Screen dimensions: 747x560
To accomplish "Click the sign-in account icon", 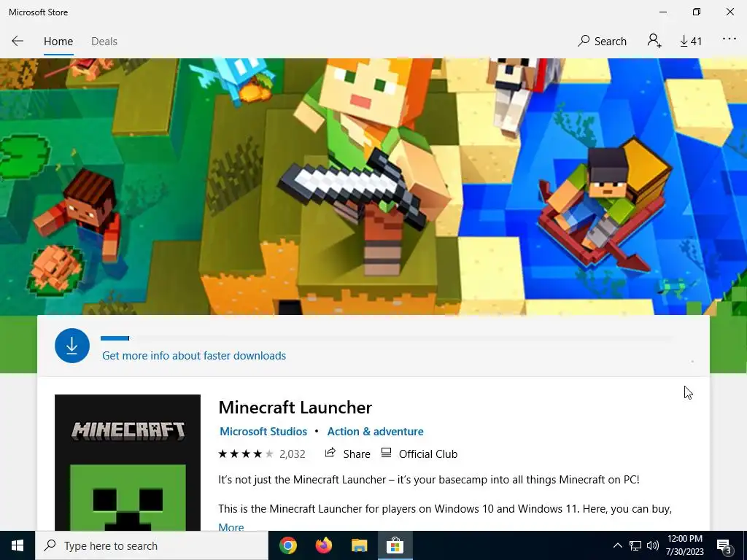I will (x=654, y=41).
